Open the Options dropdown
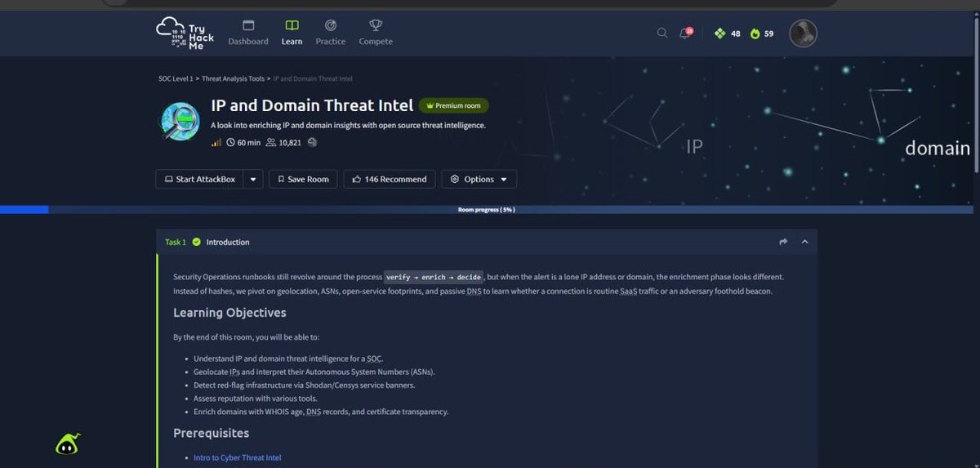Image resolution: width=980 pixels, height=468 pixels. click(x=479, y=179)
